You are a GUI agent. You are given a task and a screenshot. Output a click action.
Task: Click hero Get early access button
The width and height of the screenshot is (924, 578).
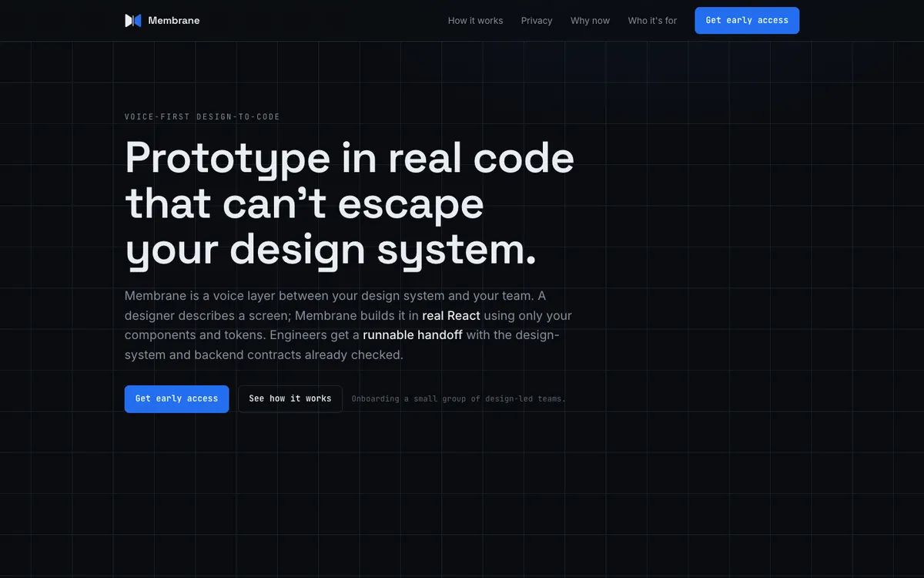(x=176, y=399)
